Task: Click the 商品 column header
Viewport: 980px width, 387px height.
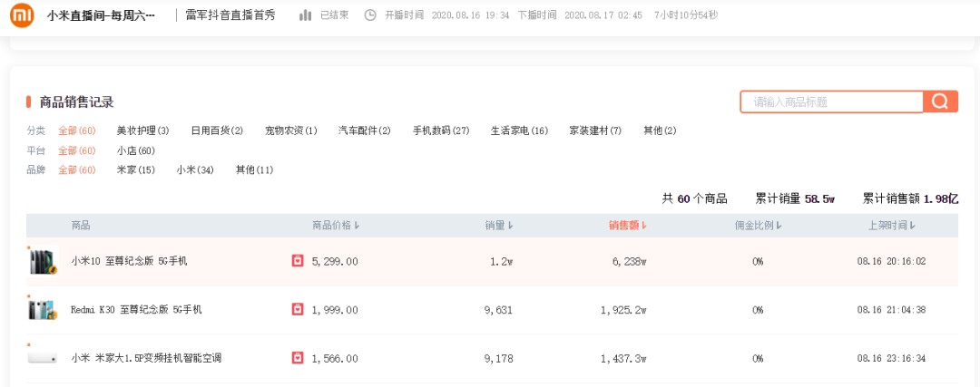Action: tap(81, 226)
